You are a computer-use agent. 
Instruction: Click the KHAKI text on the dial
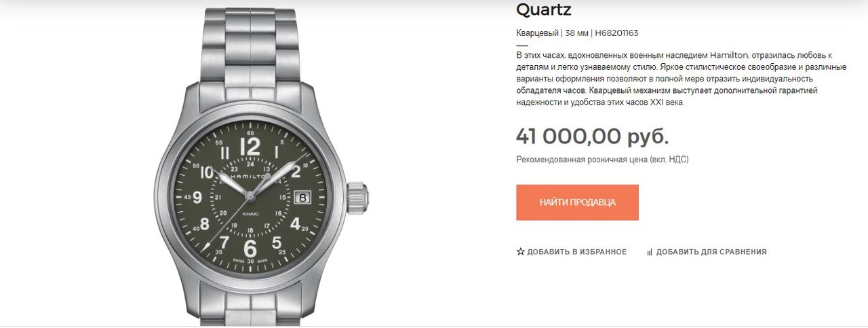coord(250,215)
